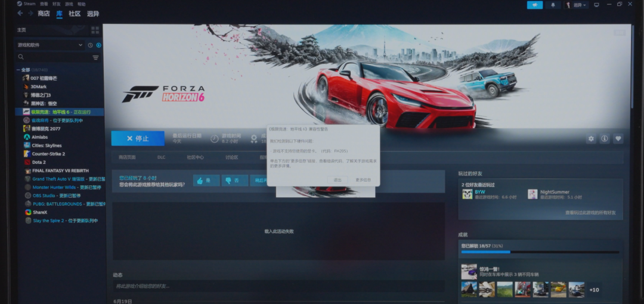Open friend NightSummer's profile
Image resolution: width=644 pixels, height=304 pixels.
pyautogui.click(x=555, y=192)
